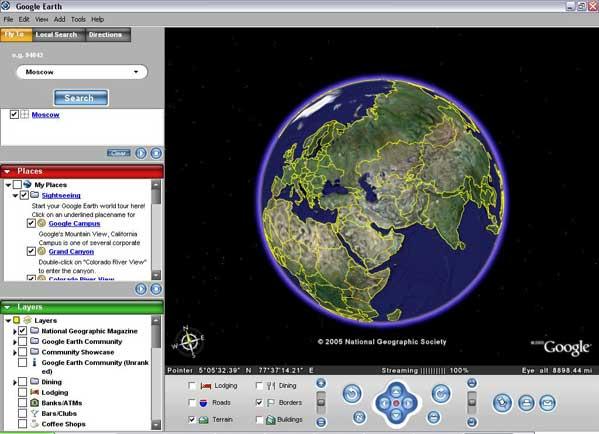The width and height of the screenshot is (599, 434).
Task: Enable the Roads checkbox
Action: pyautogui.click(x=192, y=403)
